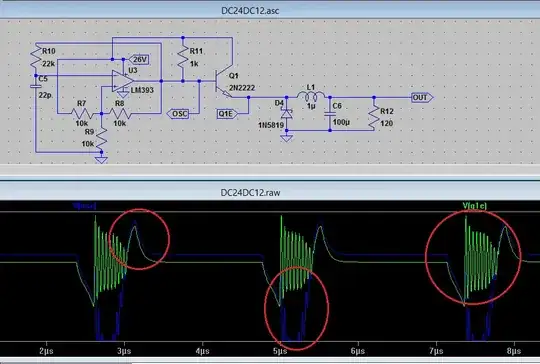Click the 2N2222 transistor model text
The width and height of the screenshot is (540, 364).
(242, 88)
